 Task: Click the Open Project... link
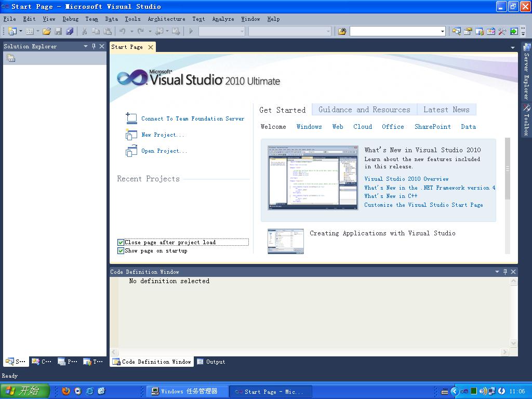pyautogui.click(x=164, y=151)
